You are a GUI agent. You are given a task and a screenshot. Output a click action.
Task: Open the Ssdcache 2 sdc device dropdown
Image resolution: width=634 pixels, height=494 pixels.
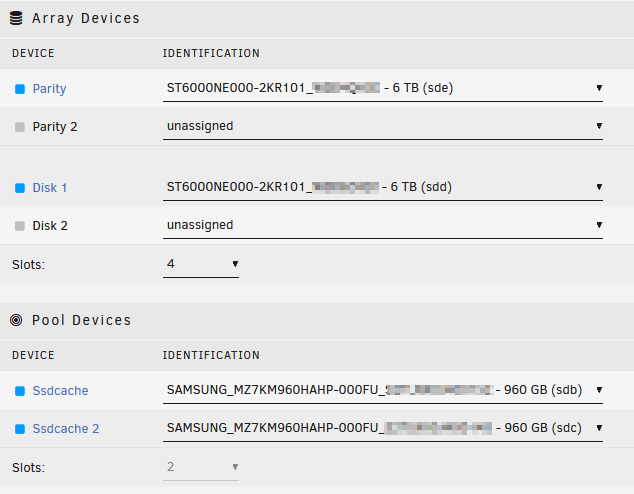[x=383, y=428]
